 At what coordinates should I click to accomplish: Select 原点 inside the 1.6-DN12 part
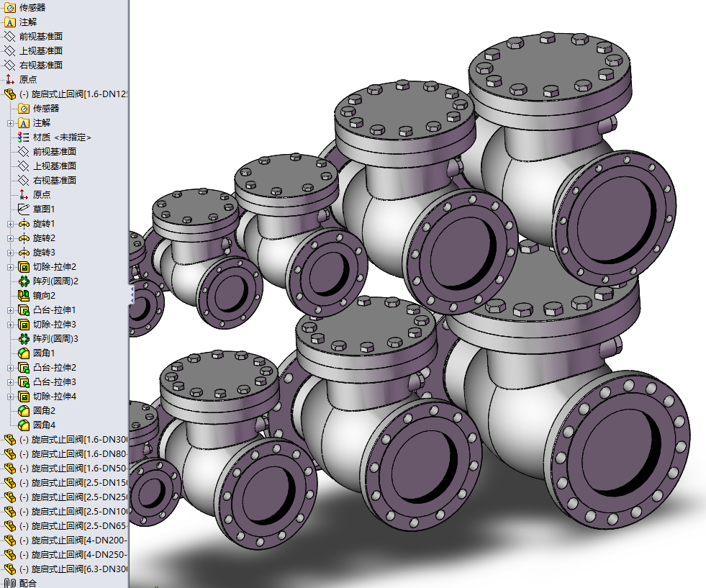pos(42,195)
